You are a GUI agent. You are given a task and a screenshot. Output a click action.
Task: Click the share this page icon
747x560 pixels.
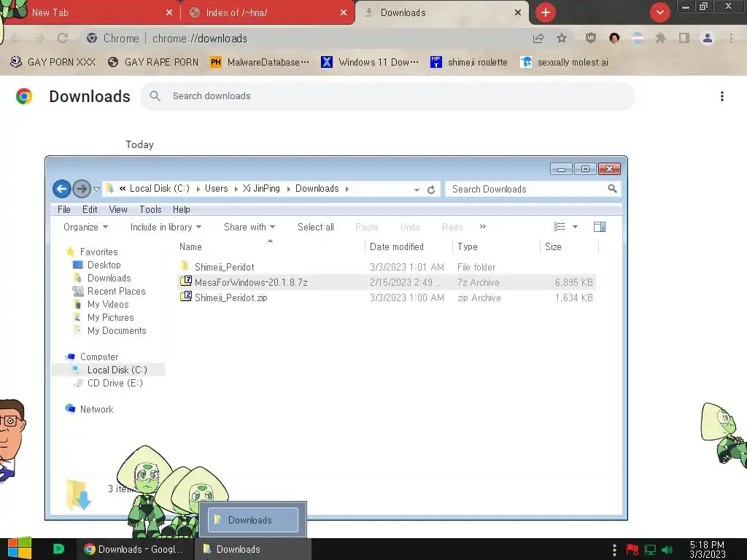click(538, 38)
